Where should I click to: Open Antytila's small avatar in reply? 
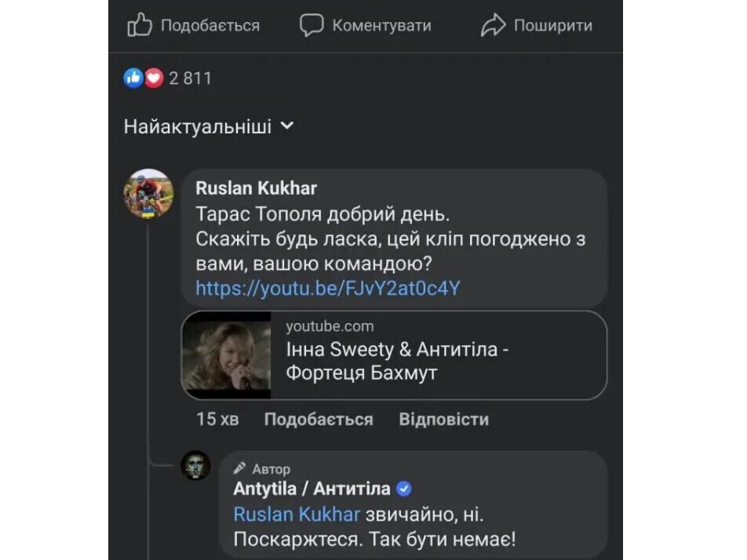195,466
